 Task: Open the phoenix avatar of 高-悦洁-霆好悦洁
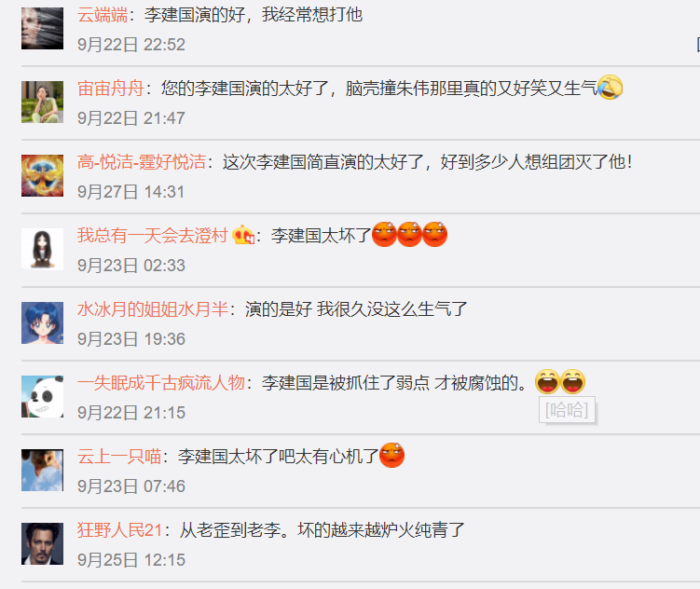click(43, 176)
